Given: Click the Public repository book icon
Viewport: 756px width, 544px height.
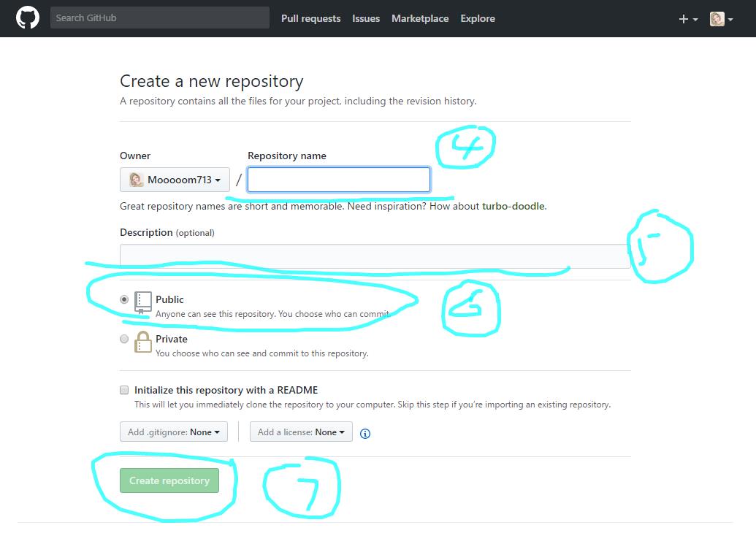Looking at the screenshot, I should 143,302.
